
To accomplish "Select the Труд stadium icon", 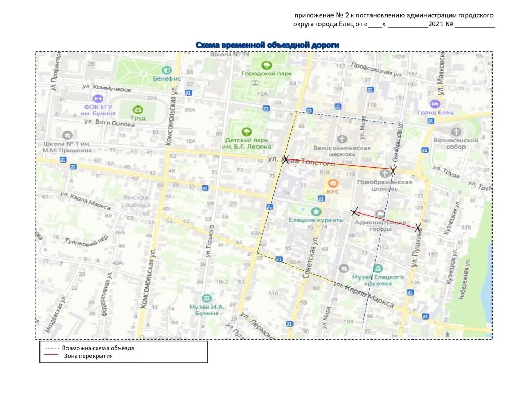I will tap(138, 110).
